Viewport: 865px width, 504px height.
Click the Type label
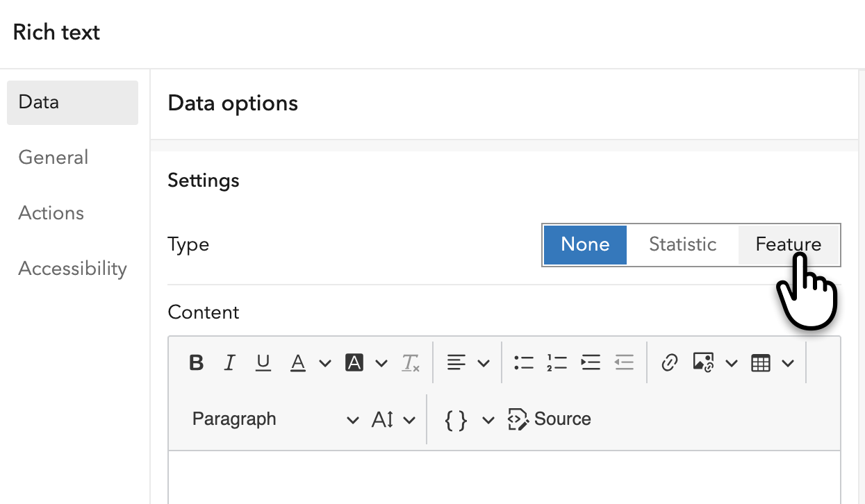pyautogui.click(x=188, y=245)
